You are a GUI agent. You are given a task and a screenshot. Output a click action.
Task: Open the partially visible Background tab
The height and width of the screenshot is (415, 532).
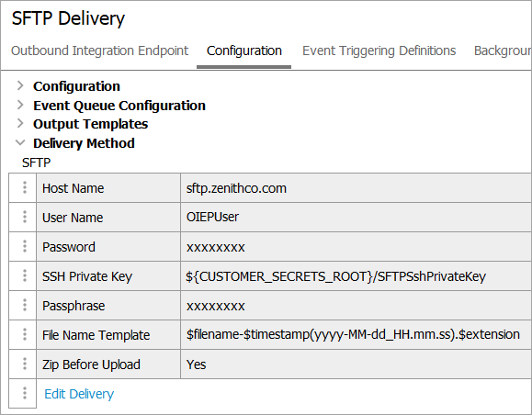503,50
